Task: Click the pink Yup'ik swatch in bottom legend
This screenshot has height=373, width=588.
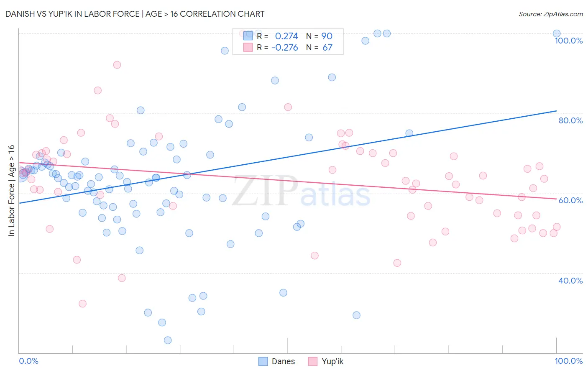Action: pos(313,361)
